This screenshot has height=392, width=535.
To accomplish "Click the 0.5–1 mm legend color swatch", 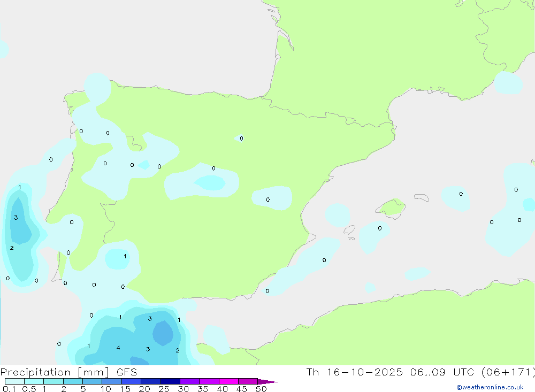I will point(34,381).
